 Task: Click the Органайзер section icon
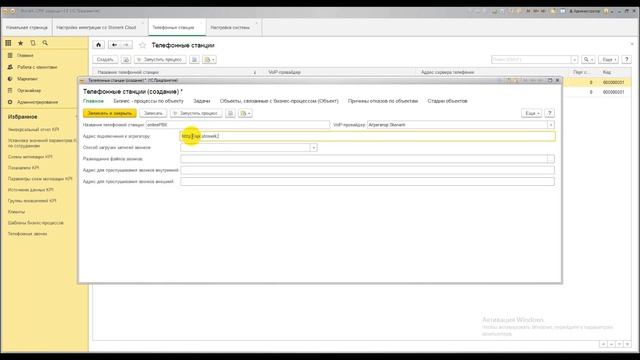10,90
